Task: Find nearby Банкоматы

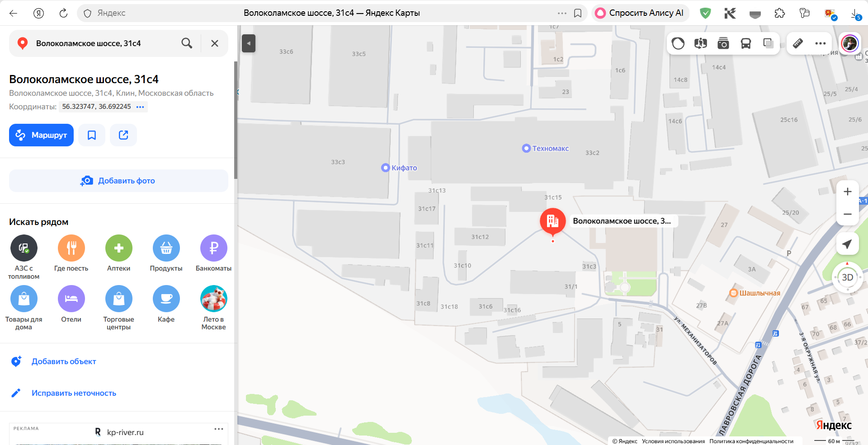Action: click(x=214, y=253)
